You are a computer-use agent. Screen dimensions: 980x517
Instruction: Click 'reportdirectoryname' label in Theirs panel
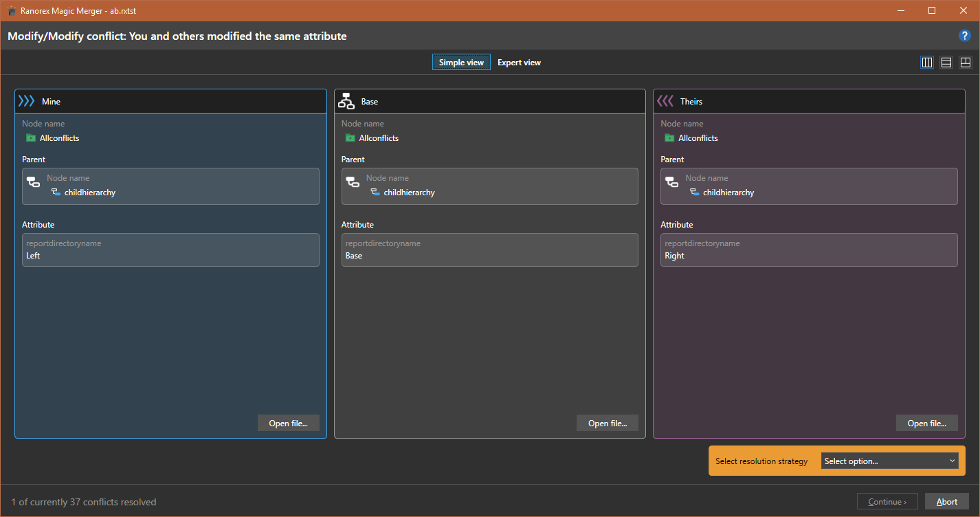pos(702,243)
